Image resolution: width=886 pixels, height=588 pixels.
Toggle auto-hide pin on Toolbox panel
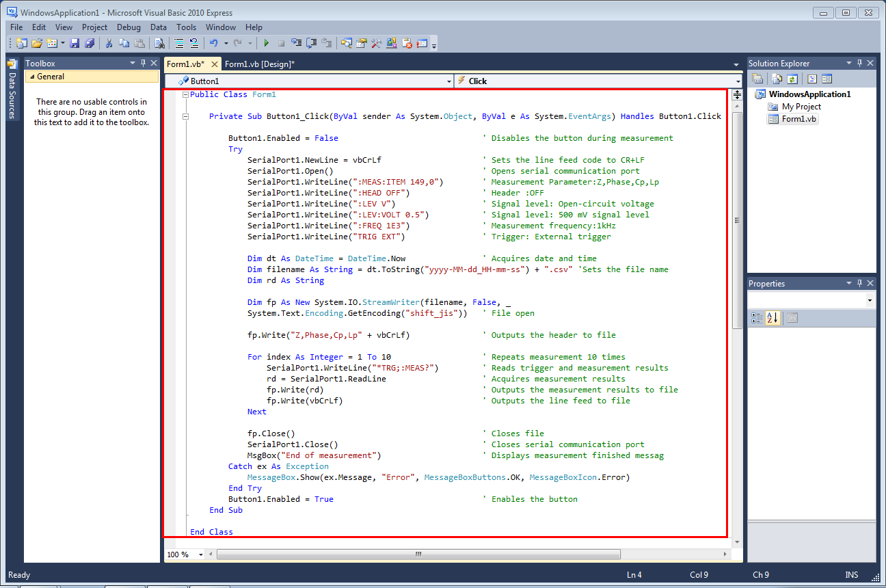click(143, 63)
